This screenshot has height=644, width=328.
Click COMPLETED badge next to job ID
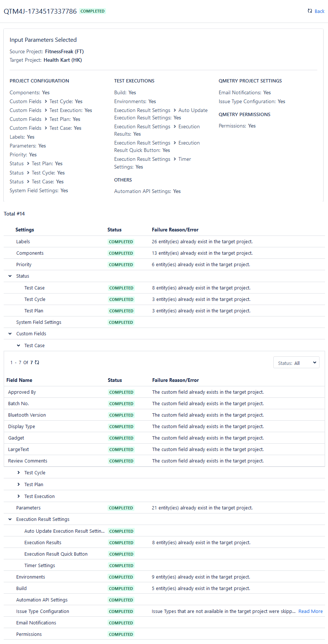pos(92,11)
